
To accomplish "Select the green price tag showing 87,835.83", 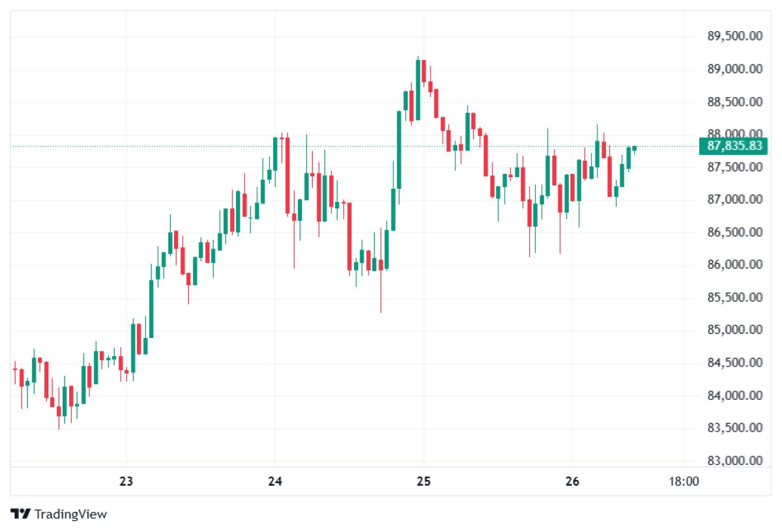I will point(735,147).
